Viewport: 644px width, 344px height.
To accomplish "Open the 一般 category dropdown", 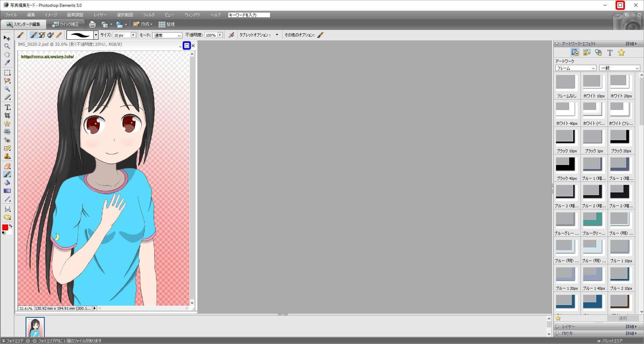I will click(x=620, y=68).
